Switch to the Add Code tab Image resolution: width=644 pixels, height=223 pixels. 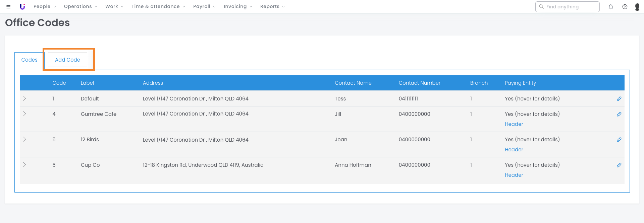(67, 60)
